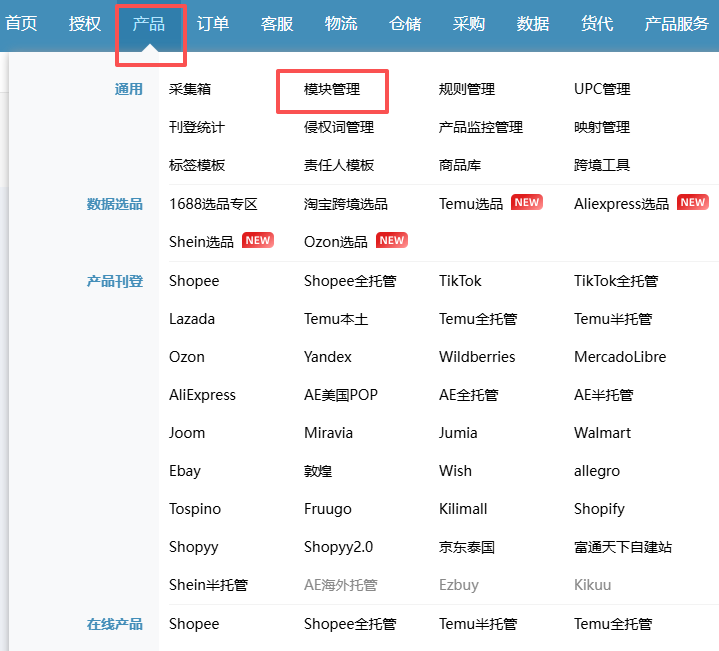This screenshot has width=719, height=651.
Task: Open MercadoLibre listing page
Action: 619,357
